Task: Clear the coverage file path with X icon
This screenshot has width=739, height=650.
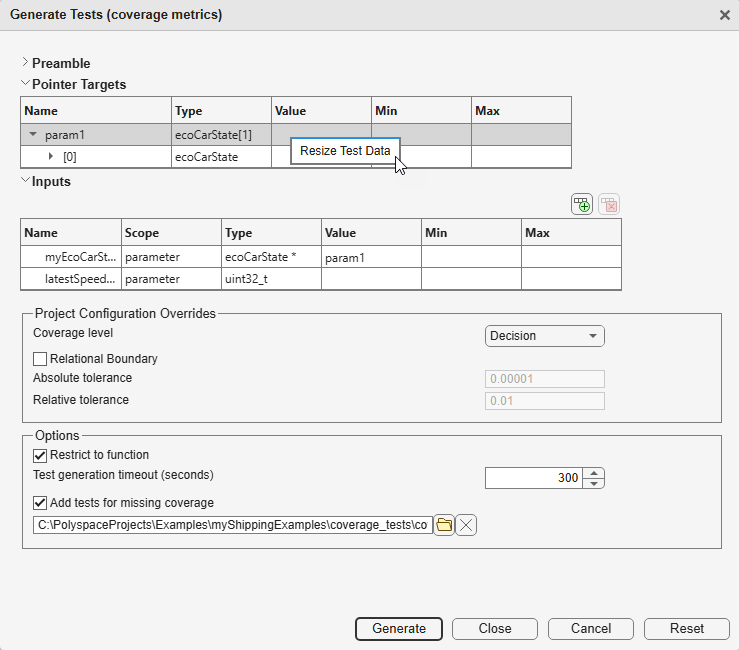Action: (466, 525)
